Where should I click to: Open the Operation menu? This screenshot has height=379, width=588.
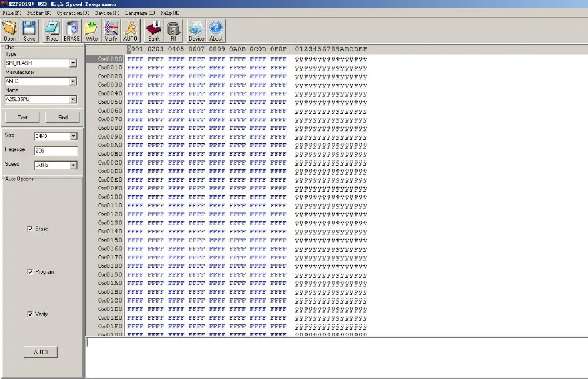pos(73,13)
